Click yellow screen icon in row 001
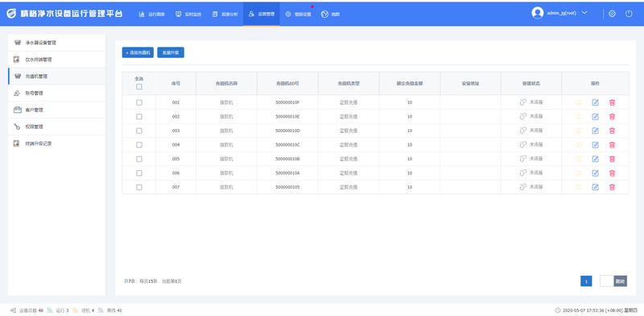Screen dimensions: 644x316 pyautogui.click(x=578, y=102)
